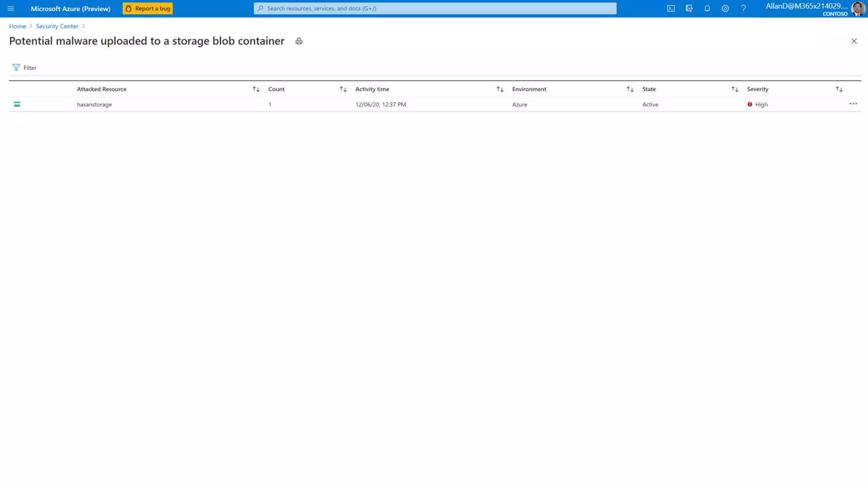Click the print icon beside the title
The width and height of the screenshot is (868, 488).
(299, 41)
